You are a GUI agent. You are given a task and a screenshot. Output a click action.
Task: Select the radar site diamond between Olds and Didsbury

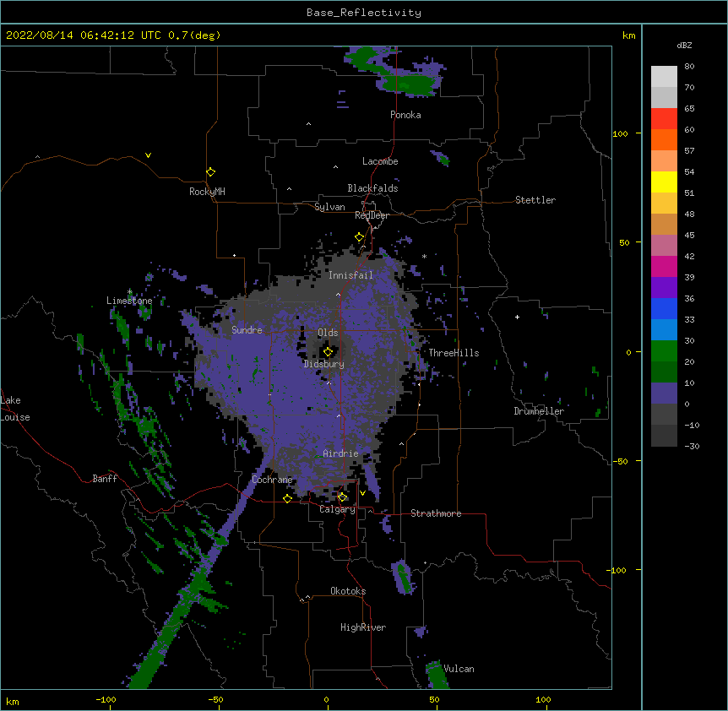pos(328,352)
